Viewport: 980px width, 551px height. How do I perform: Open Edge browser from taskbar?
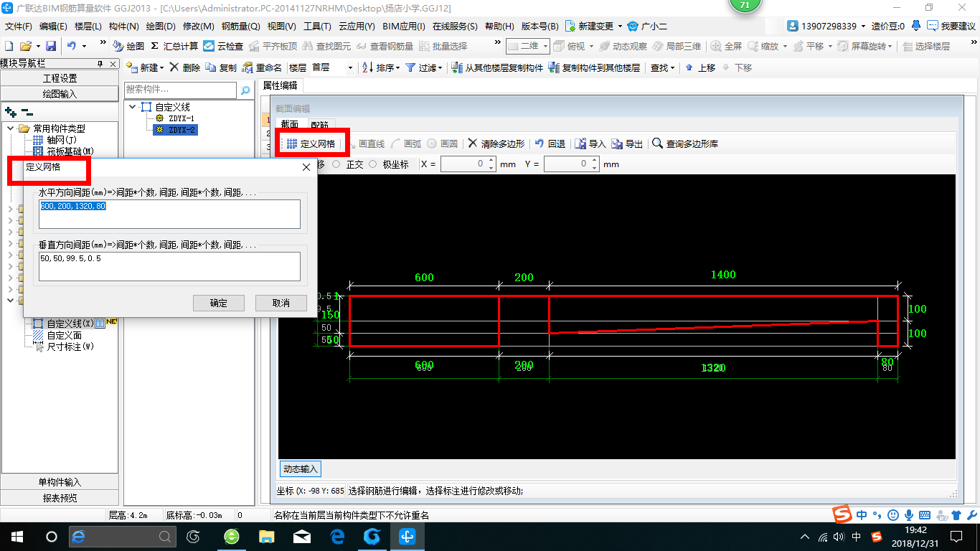click(337, 536)
